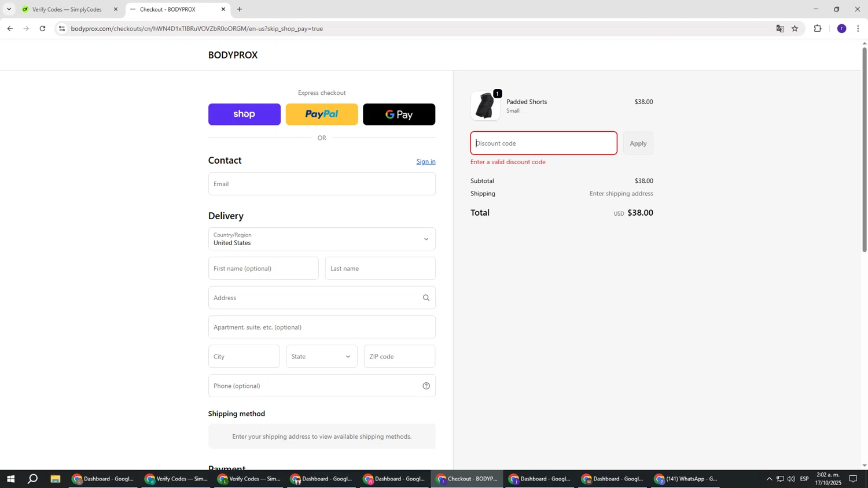Click the Apply discount button
Image resolution: width=868 pixels, height=488 pixels.
(x=638, y=143)
